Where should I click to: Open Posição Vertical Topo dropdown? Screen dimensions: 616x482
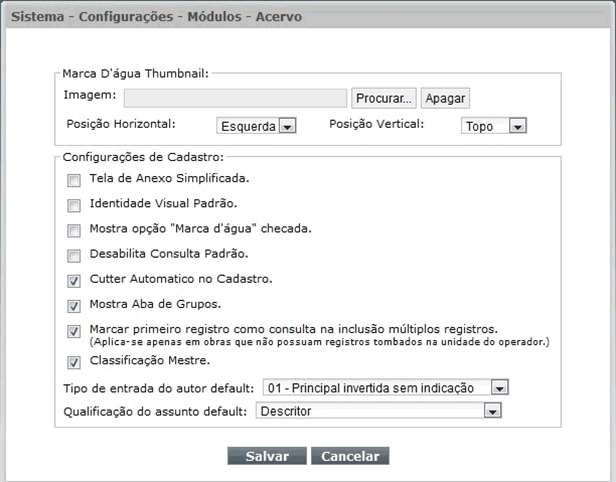tap(494, 126)
